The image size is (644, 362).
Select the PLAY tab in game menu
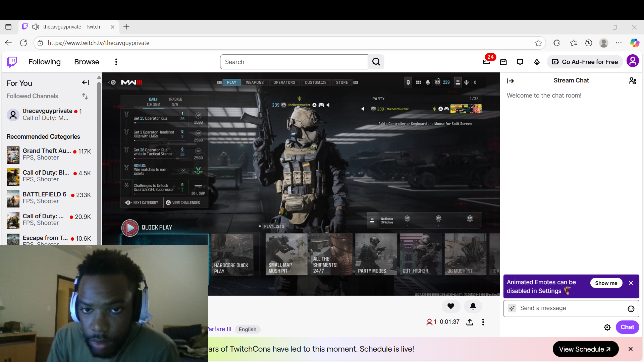click(231, 82)
